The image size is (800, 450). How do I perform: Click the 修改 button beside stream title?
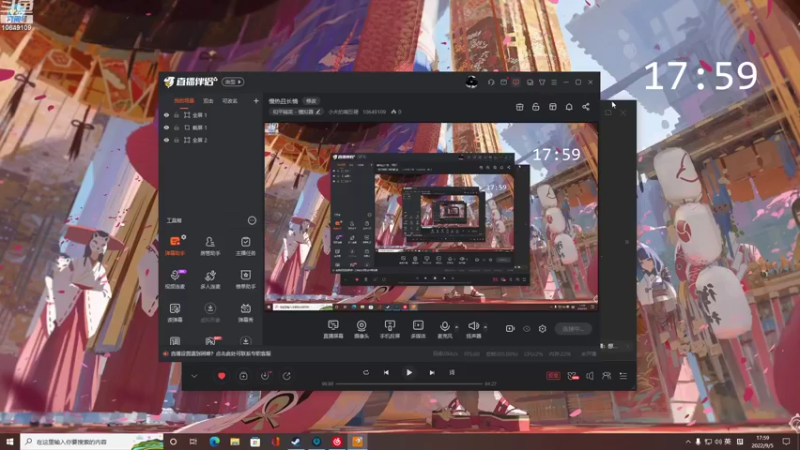[311, 101]
